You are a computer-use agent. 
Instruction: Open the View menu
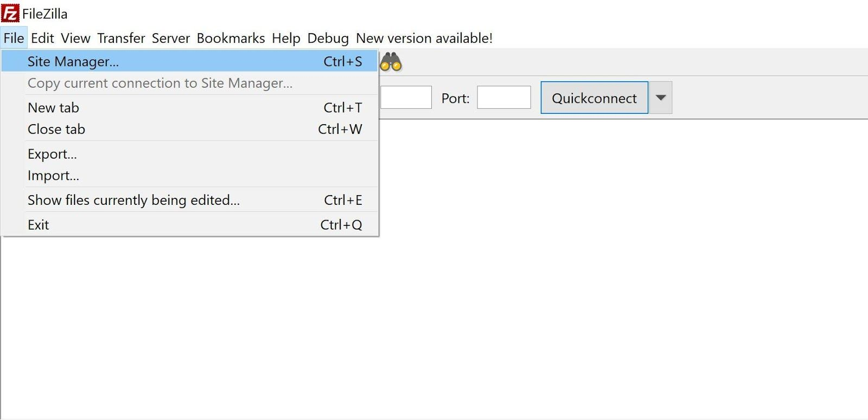(x=75, y=38)
